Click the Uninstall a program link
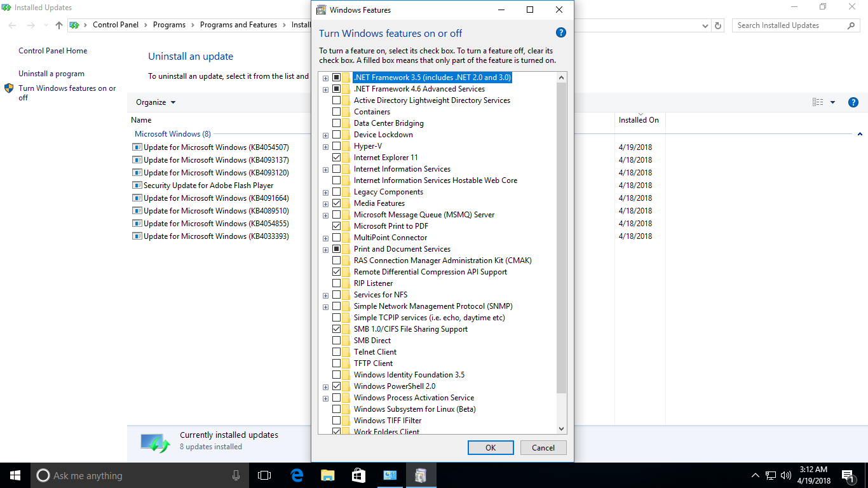The image size is (868, 488). pyautogui.click(x=51, y=74)
